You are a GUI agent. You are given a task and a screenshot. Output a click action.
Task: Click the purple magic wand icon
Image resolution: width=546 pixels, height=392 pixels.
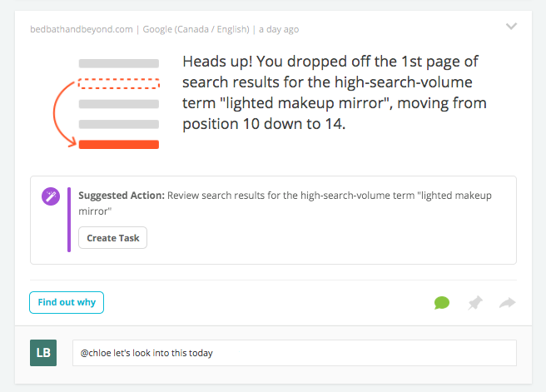point(51,196)
